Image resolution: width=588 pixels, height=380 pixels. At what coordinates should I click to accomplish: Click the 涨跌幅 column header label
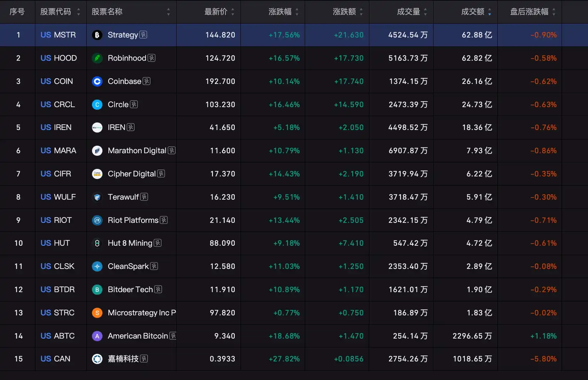point(280,12)
